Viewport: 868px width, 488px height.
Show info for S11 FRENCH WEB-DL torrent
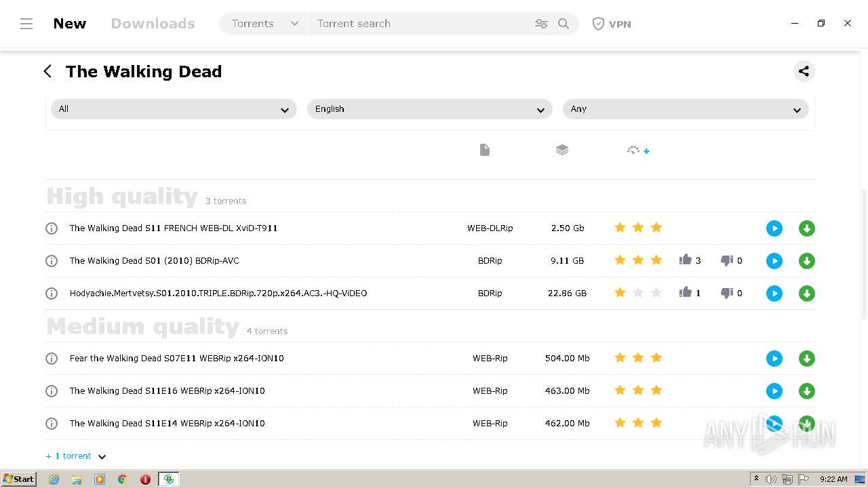point(52,228)
